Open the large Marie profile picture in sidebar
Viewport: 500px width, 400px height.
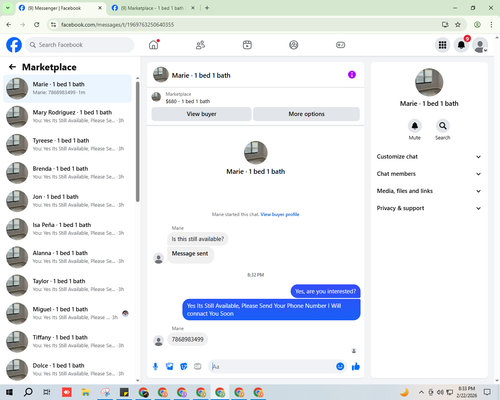[x=429, y=82]
